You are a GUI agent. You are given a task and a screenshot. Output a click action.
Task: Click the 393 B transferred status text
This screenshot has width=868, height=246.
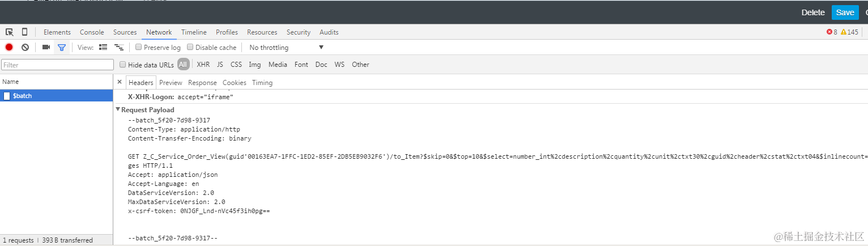pos(67,240)
